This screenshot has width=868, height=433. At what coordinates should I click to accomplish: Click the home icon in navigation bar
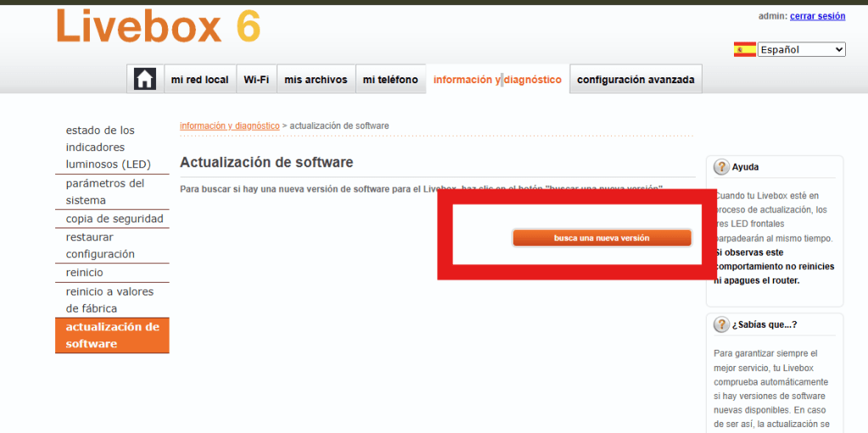pos(145,79)
